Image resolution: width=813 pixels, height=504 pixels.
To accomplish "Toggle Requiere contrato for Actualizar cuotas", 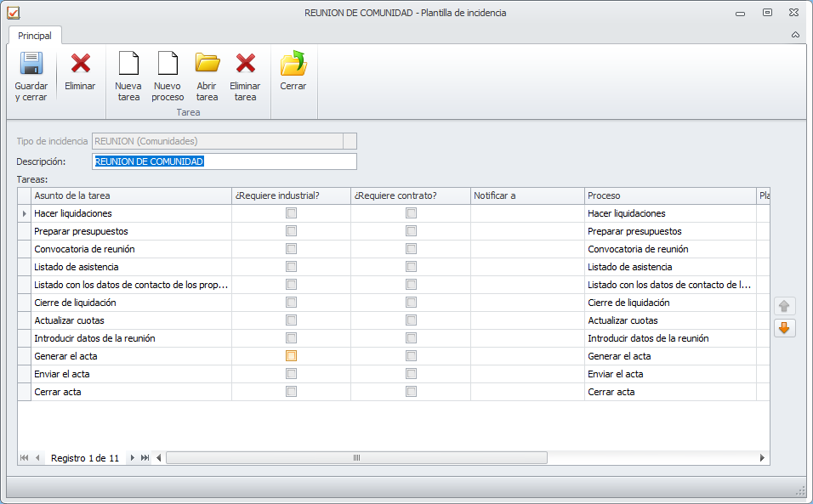I will (x=411, y=320).
